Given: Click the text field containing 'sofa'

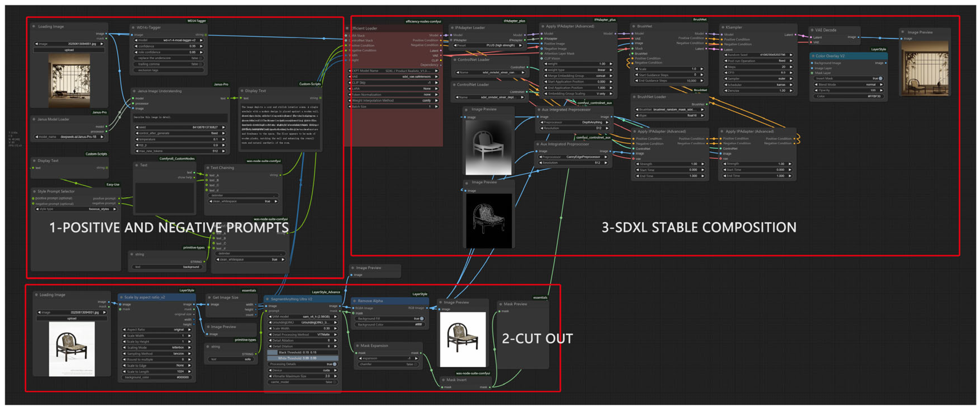Looking at the screenshot, I should pyautogui.click(x=231, y=359).
